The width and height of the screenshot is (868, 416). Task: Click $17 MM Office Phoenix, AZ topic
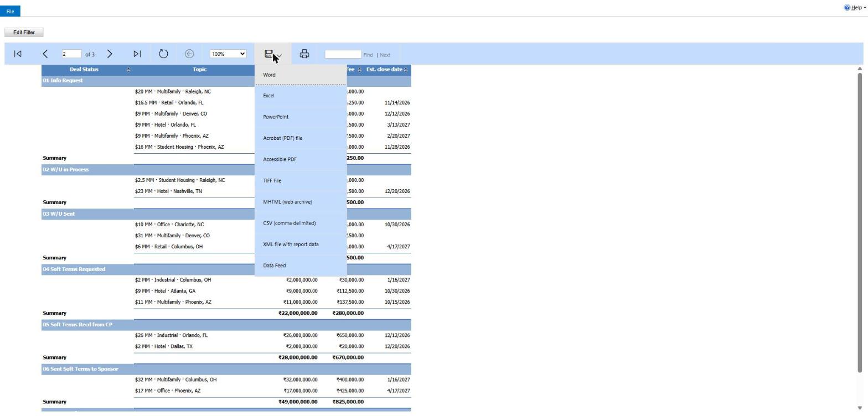click(168, 391)
